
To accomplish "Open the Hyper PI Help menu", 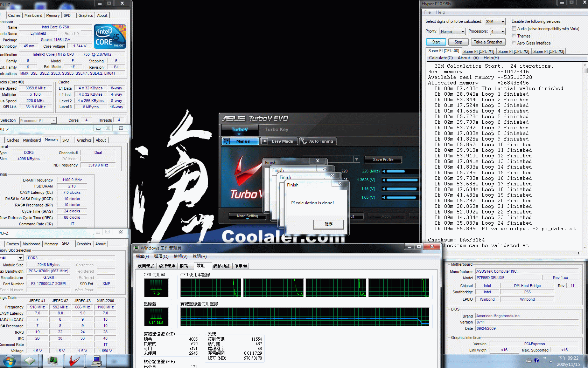I will click(x=440, y=12).
